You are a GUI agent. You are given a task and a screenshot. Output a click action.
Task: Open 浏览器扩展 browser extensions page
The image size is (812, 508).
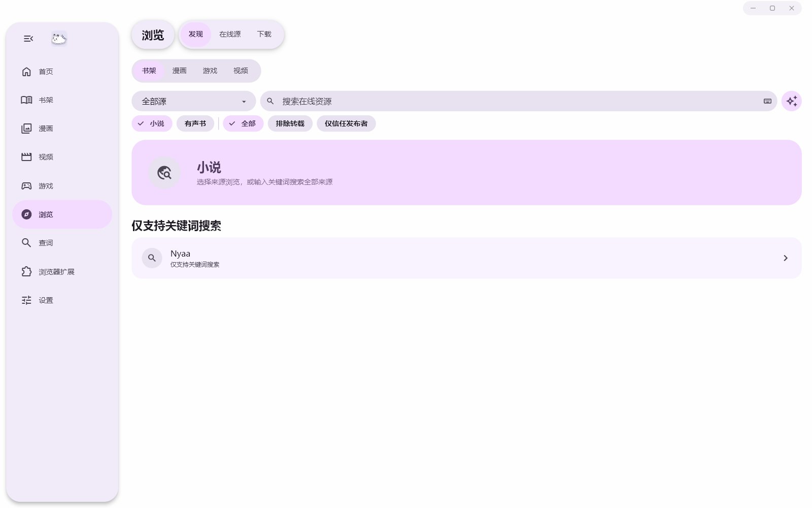[62, 272]
